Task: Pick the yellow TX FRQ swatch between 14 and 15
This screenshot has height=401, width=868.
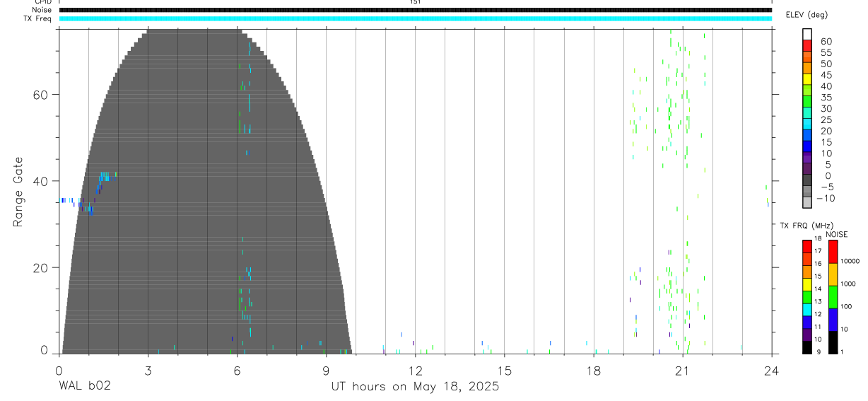Action: point(807,284)
